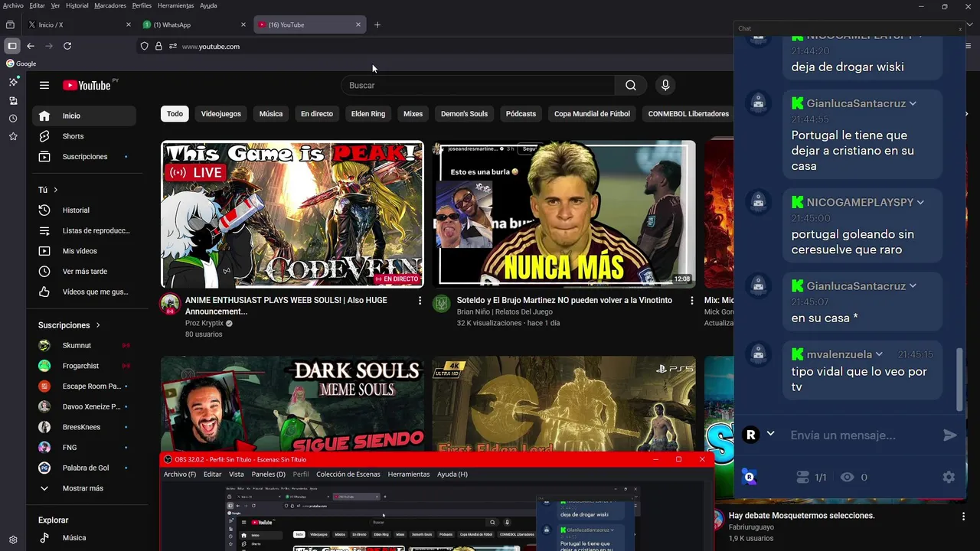This screenshot has height=551, width=980.
Task: Select the Música filter chip
Action: [271, 114]
